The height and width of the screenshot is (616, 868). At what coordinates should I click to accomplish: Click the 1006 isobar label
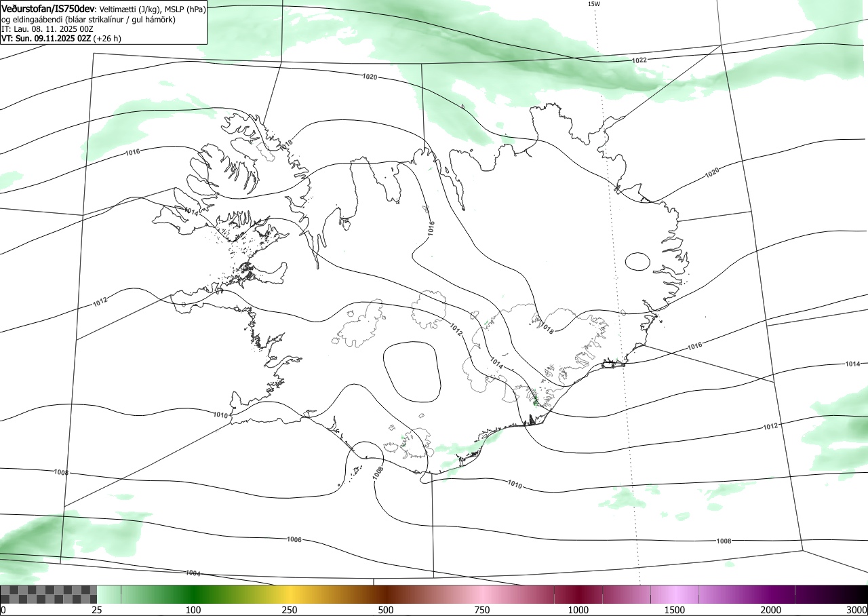294,540
